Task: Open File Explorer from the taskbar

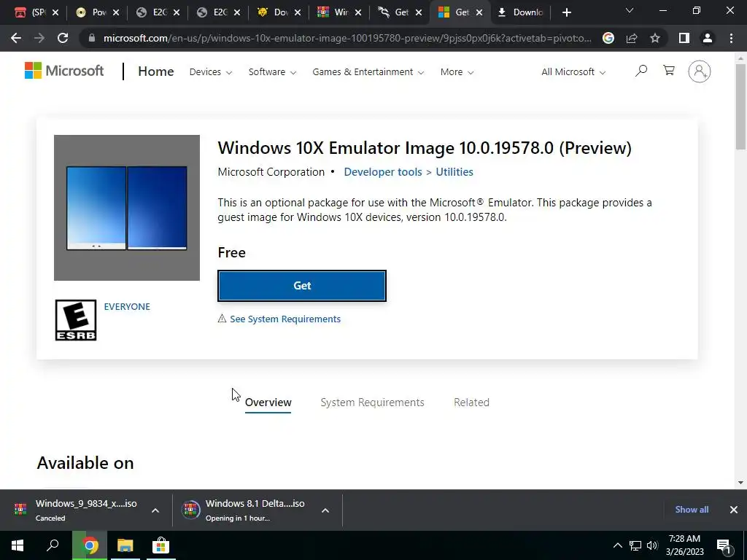Action: pyautogui.click(x=125, y=545)
